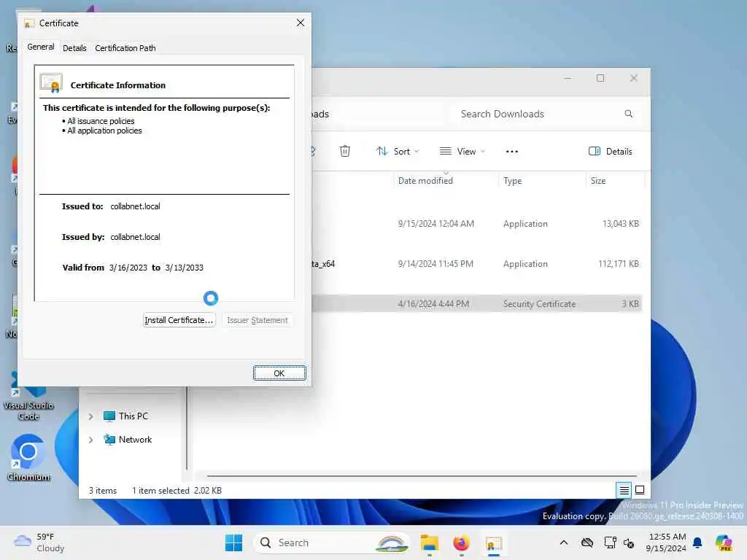Expand the This PC tree node

point(90,416)
